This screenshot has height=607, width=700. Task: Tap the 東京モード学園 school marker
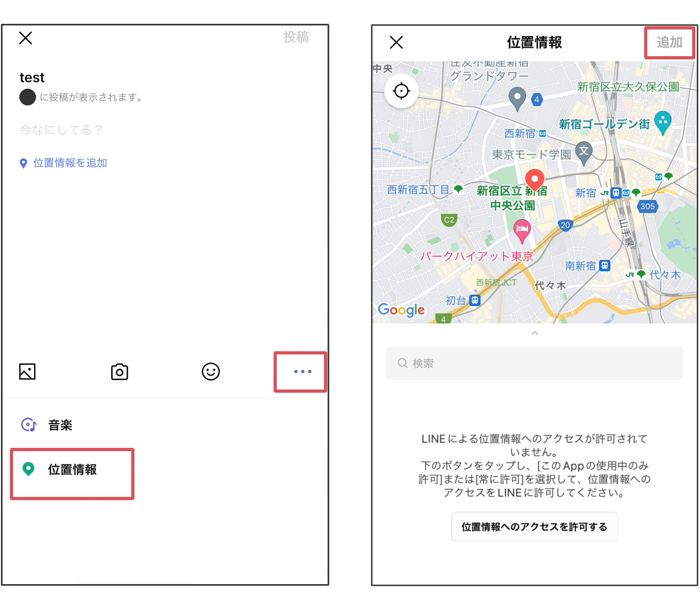click(x=584, y=153)
